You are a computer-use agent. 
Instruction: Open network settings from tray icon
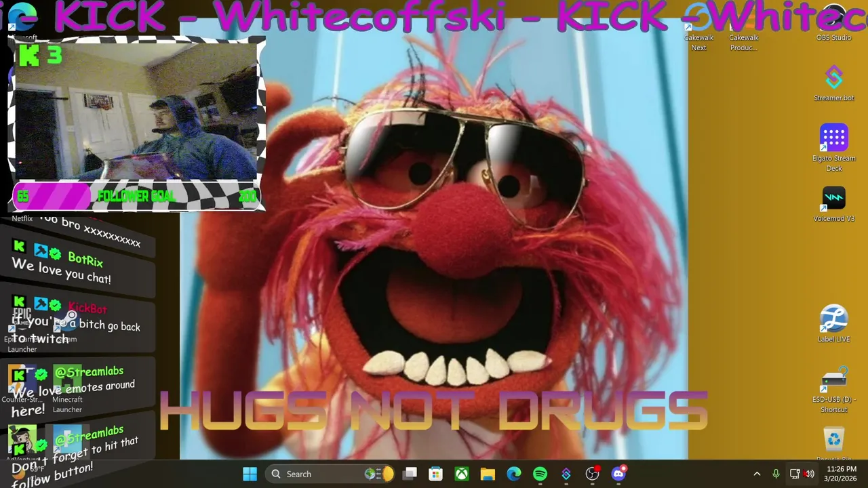pos(795,474)
